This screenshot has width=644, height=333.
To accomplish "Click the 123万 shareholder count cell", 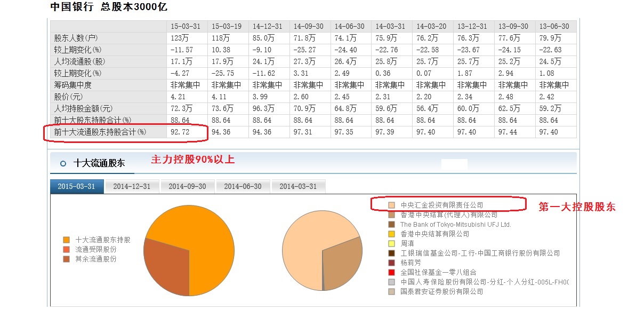I will (179, 38).
